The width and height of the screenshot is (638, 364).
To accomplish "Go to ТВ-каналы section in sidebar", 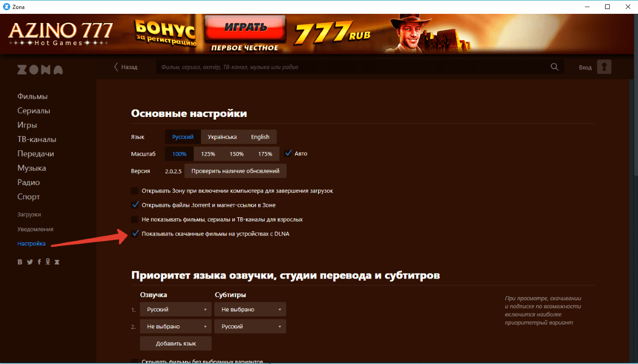I will click(37, 139).
